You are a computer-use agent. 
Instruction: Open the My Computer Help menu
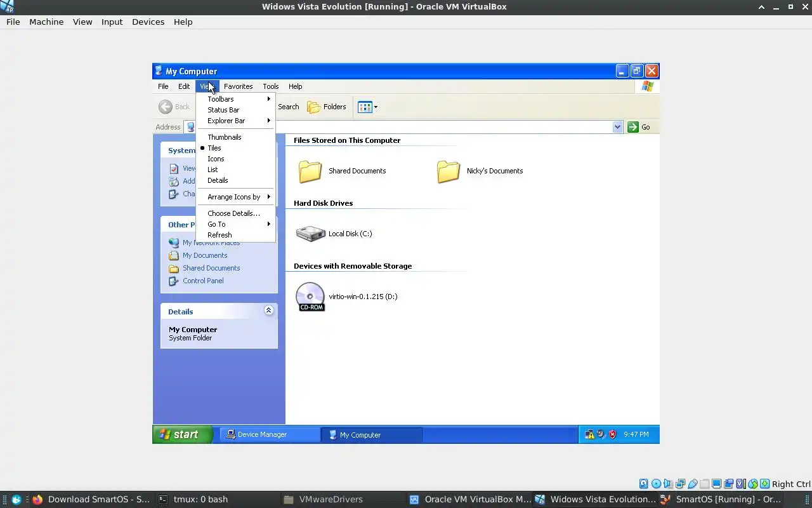coord(296,86)
